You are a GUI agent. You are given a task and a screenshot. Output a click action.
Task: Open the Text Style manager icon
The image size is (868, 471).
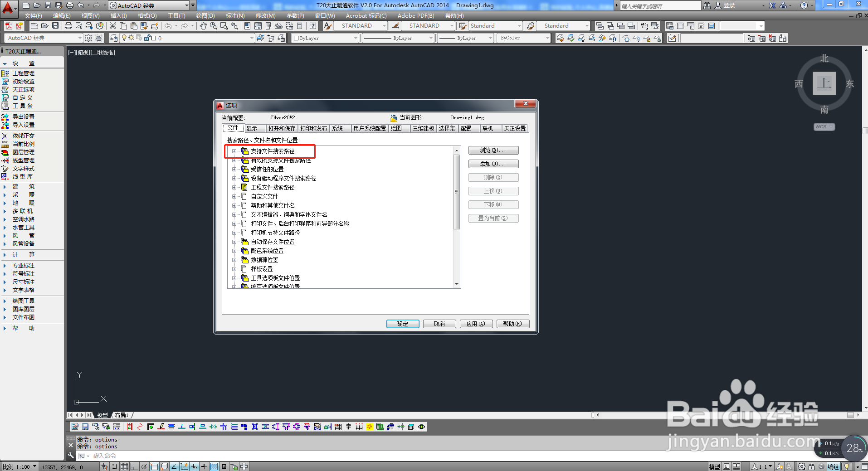[327, 26]
